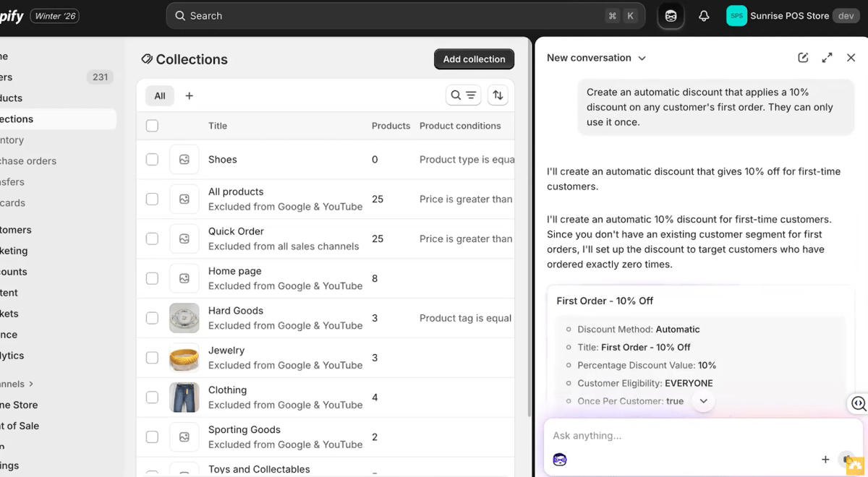Viewport: 868px width, 477px height.
Task: Check the Clothing collection checkbox
Action: pos(152,397)
